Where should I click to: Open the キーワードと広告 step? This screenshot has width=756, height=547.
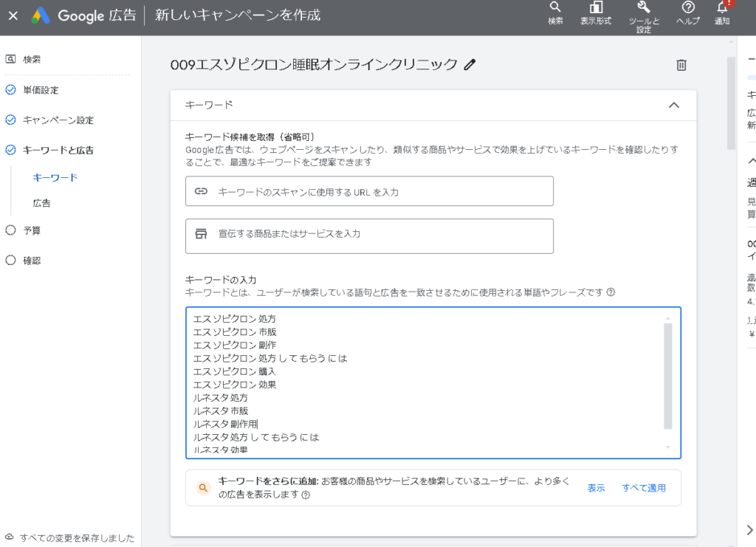pos(58,151)
